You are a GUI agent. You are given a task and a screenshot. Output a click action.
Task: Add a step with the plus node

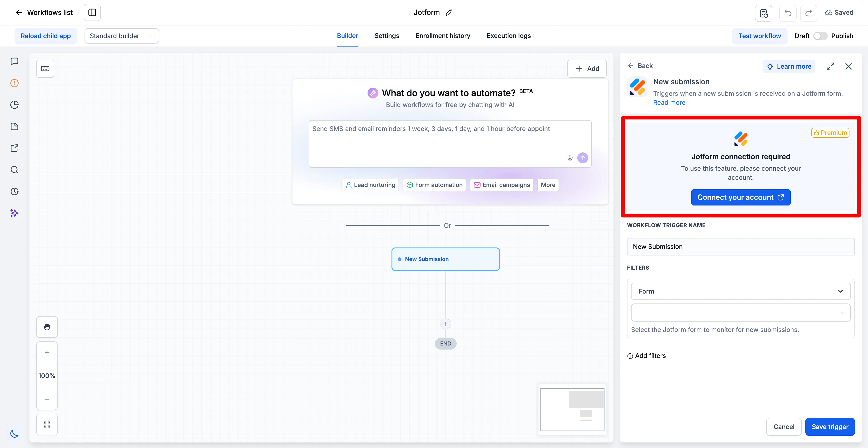tap(446, 324)
